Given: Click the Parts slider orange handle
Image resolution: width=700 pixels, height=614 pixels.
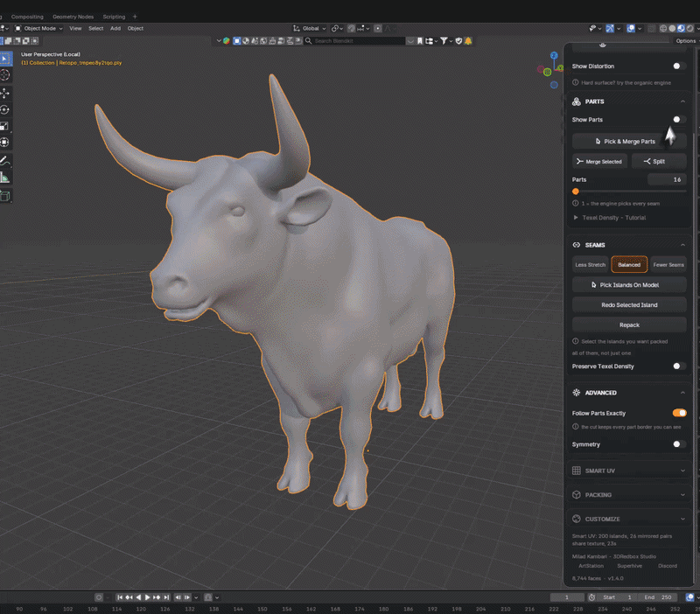Looking at the screenshot, I should point(576,192).
